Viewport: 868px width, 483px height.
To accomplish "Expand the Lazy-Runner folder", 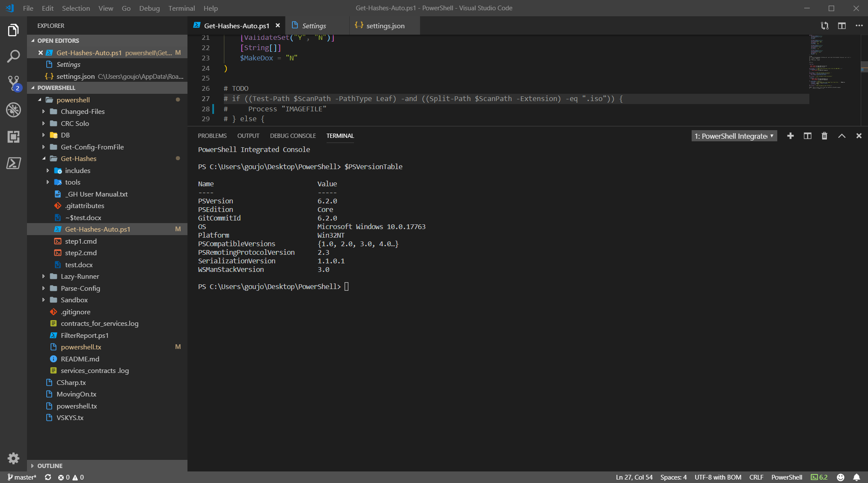I will click(x=80, y=276).
